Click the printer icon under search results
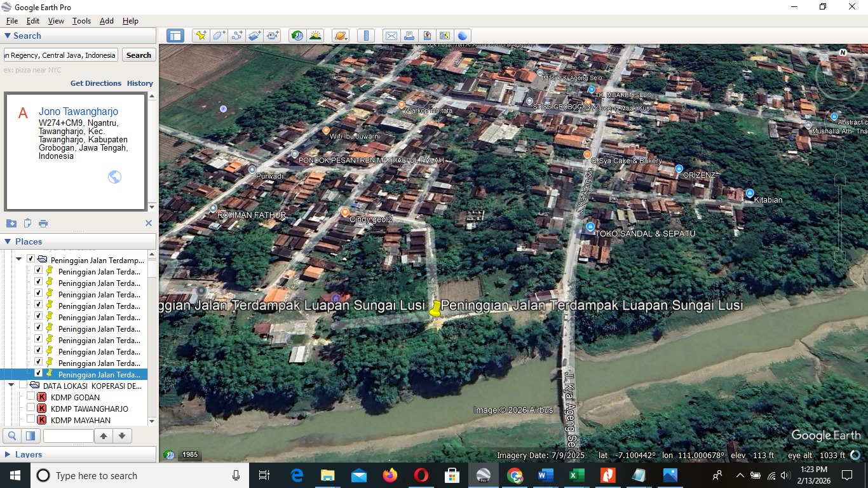Viewport: 868px width, 488px height. click(x=43, y=223)
